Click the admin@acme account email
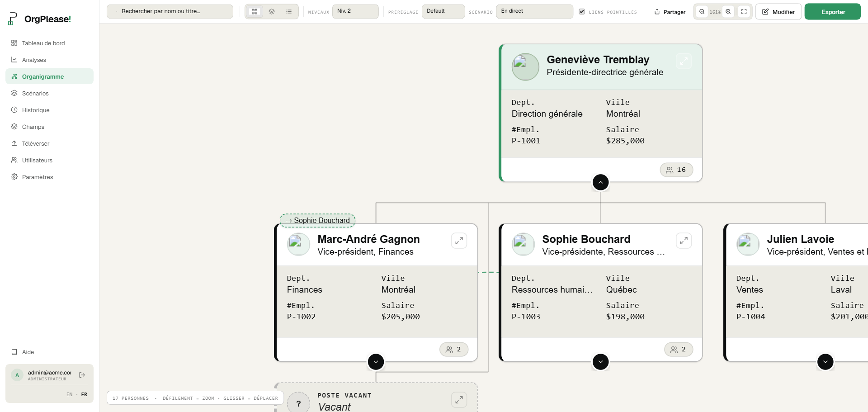This screenshot has width=868, height=412. [50, 373]
